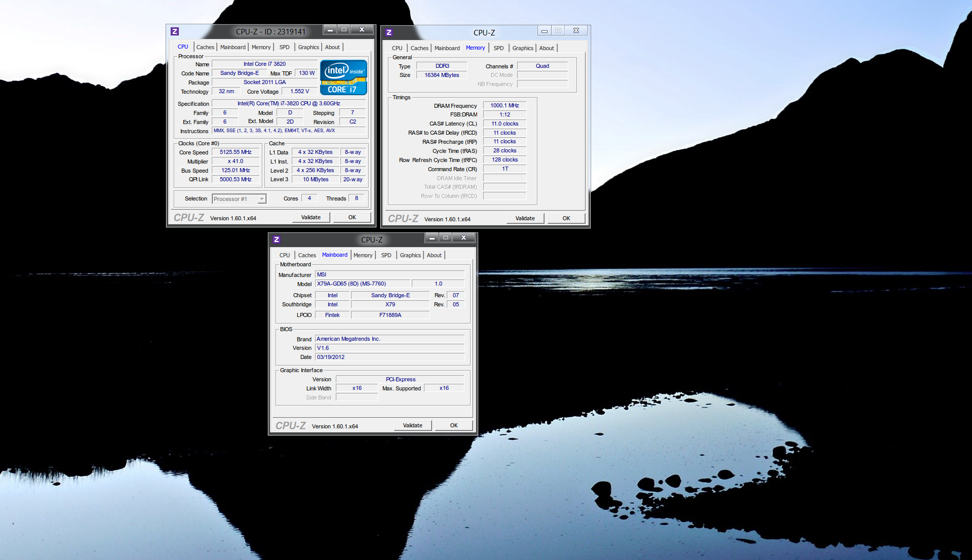Click the Core Voltage value 1.552 V
This screenshot has height=560, width=972.
[299, 91]
